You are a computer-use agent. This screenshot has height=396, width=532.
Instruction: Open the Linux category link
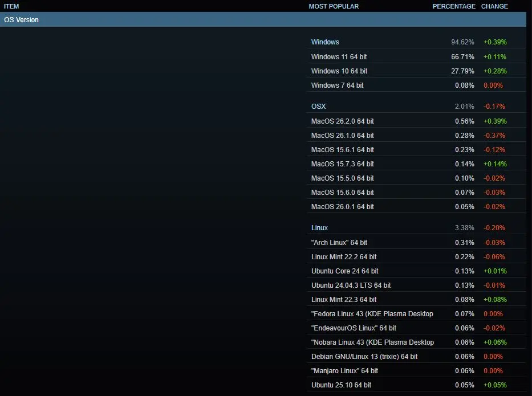(x=319, y=227)
